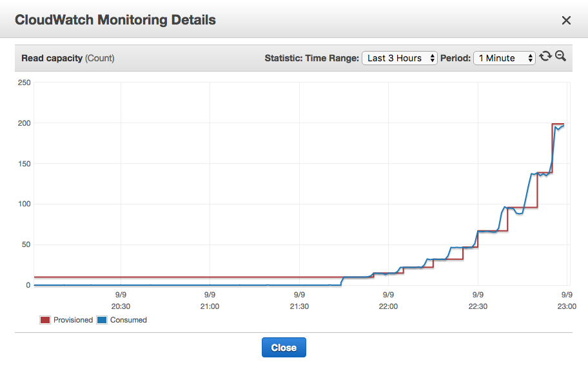This screenshot has height=369, width=588.
Task: Click the Read capacity title text
Action: [68, 58]
